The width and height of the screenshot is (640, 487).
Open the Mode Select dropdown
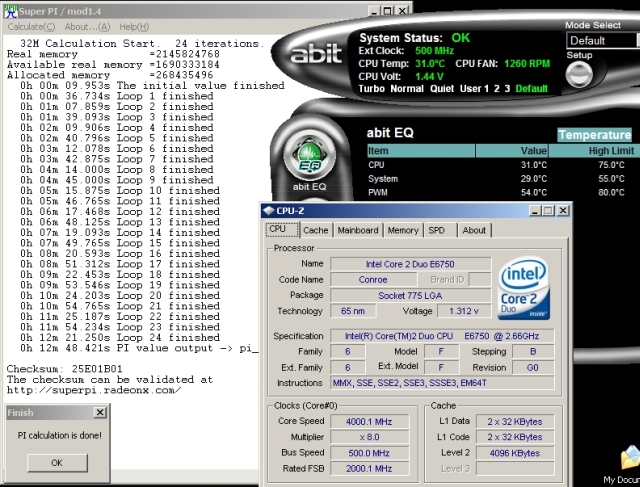click(603, 40)
